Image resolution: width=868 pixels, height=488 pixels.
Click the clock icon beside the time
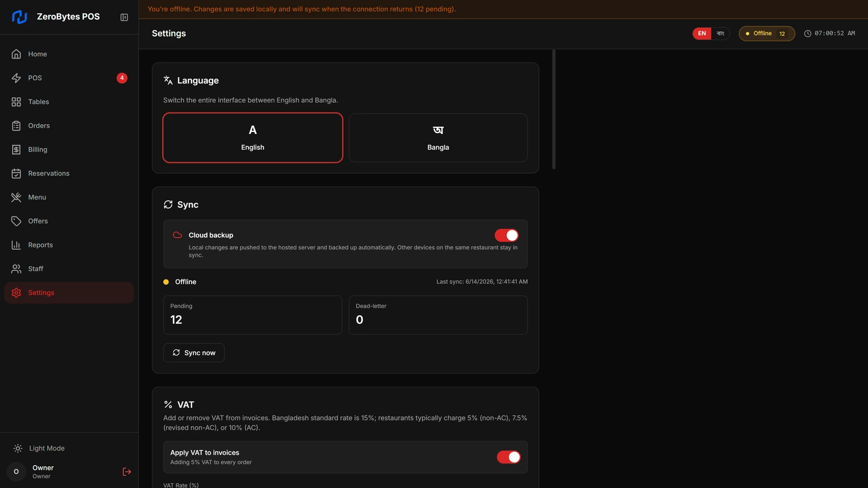click(808, 34)
